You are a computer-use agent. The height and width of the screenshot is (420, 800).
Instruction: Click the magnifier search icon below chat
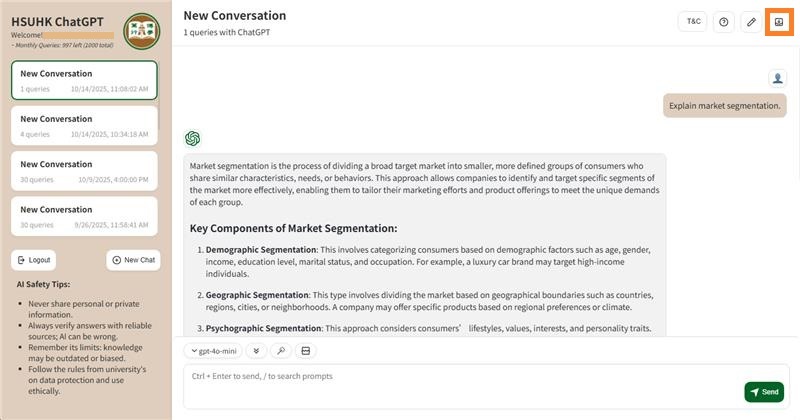(x=282, y=351)
